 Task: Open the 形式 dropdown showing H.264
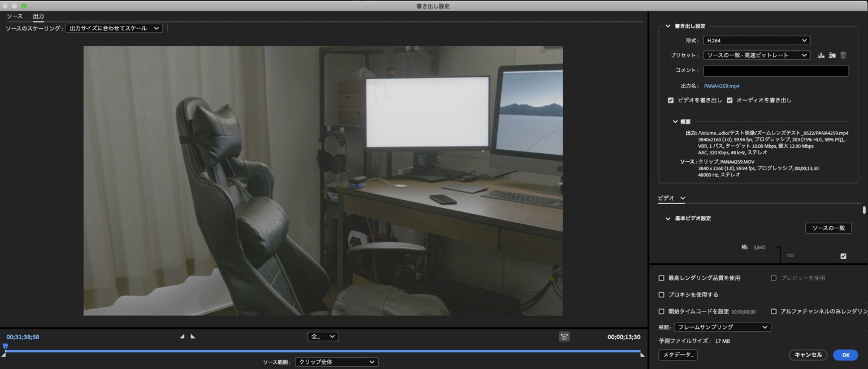tap(757, 40)
